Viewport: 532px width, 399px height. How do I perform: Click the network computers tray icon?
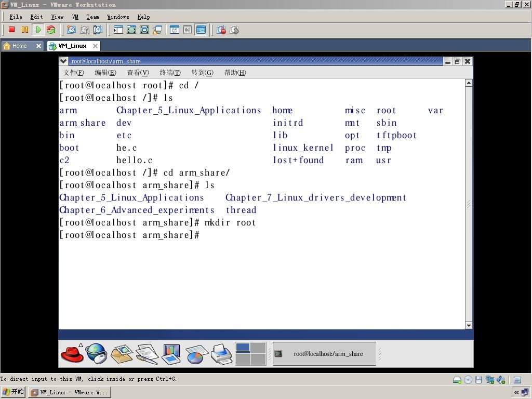tap(525, 392)
